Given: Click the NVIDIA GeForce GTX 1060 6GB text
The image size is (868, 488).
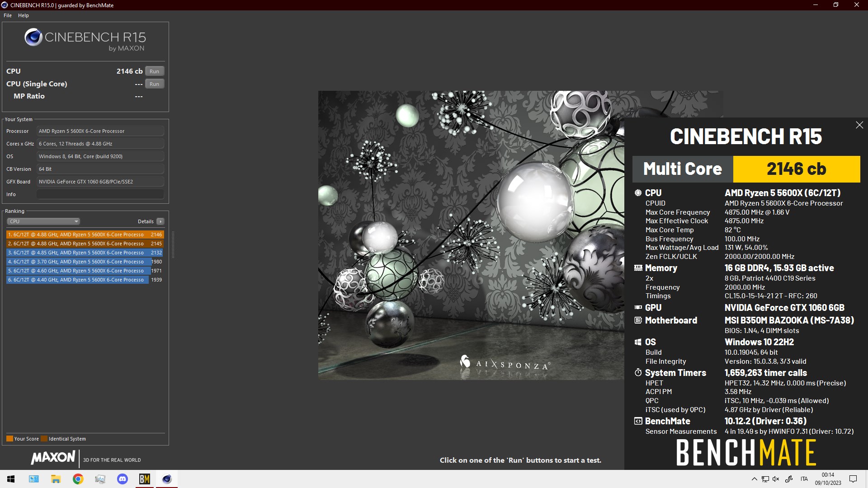Looking at the screenshot, I should click(784, 308).
